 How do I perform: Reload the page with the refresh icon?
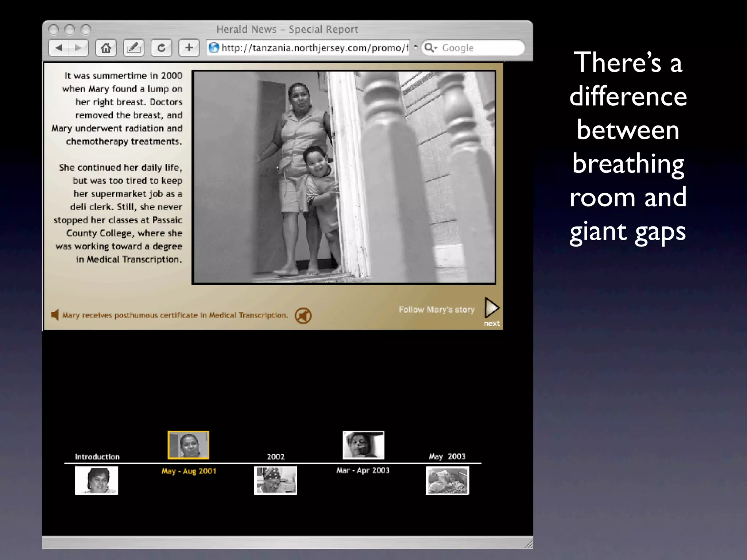click(161, 48)
